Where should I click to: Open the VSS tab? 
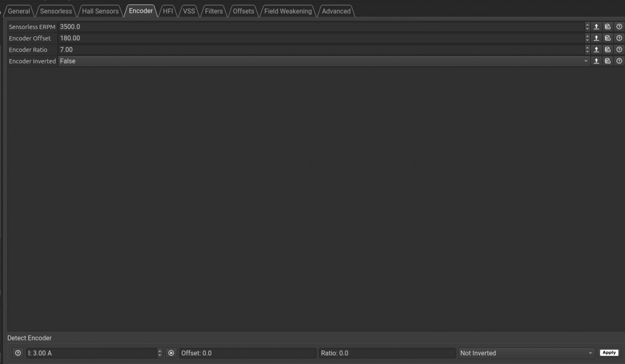(x=189, y=11)
